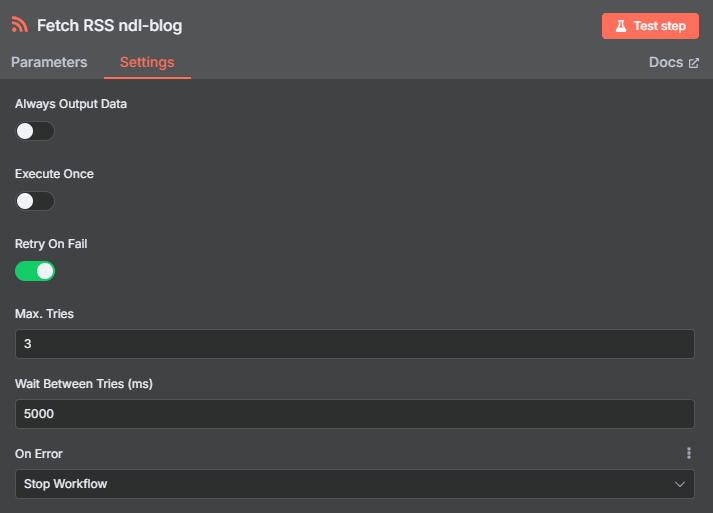The image size is (713, 513).
Task: Open the Stop Workflow selection box
Action: (x=355, y=484)
